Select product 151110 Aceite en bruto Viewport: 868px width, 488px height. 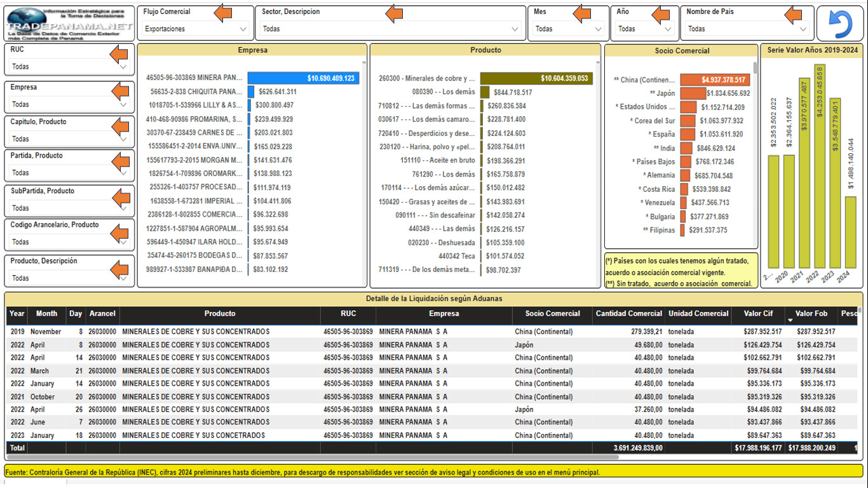click(x=437, y=161)
